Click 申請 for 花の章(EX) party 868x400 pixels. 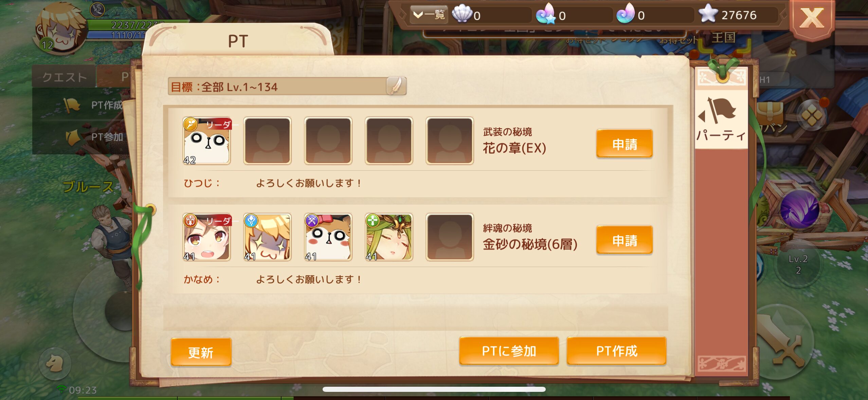point(624,144)
